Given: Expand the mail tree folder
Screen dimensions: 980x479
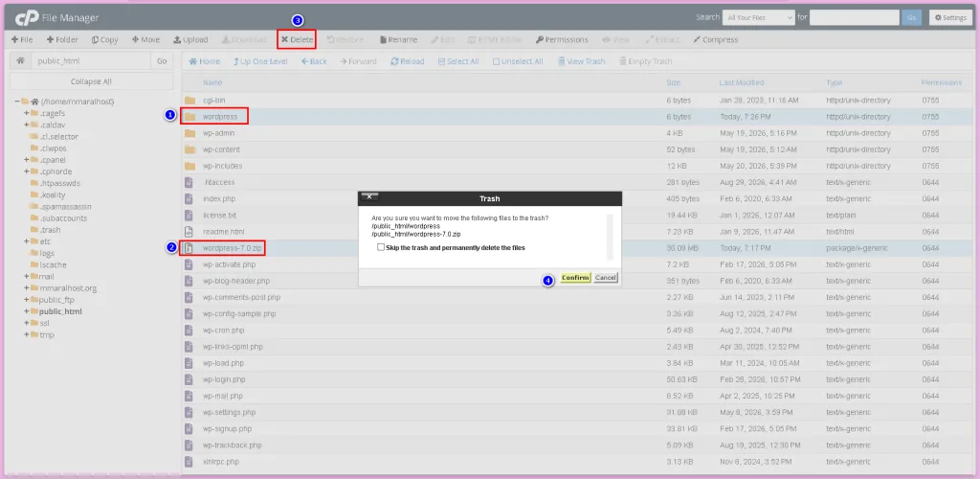Looking at the screenshot, I should coord(26,277).
